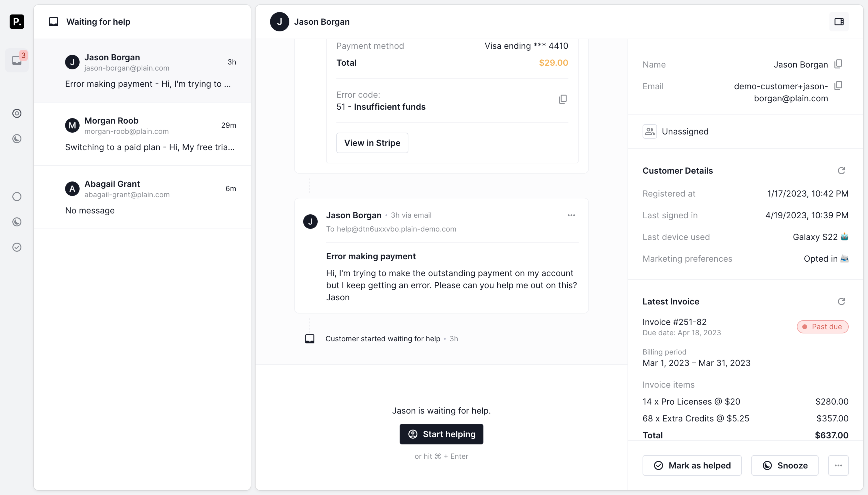Open more actions menu beside Snooze
This screenshot has height=495, width=868.
point(838,465)
